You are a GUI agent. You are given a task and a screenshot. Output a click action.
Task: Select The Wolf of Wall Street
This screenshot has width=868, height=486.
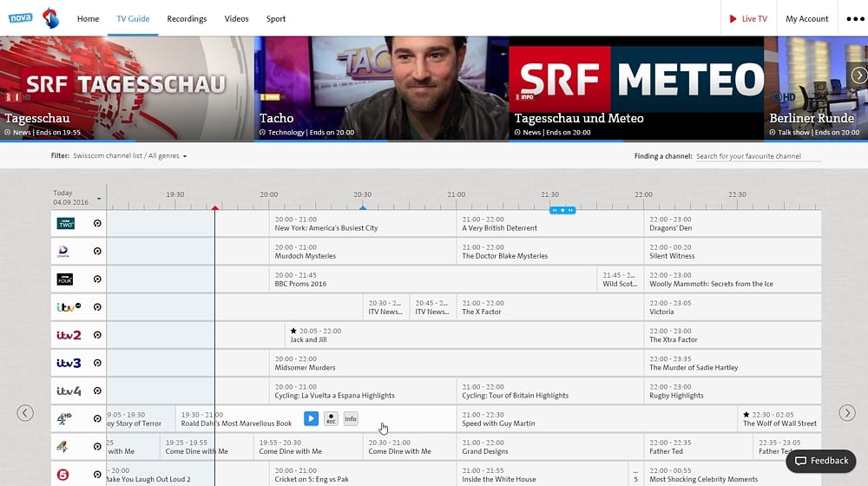779,418
